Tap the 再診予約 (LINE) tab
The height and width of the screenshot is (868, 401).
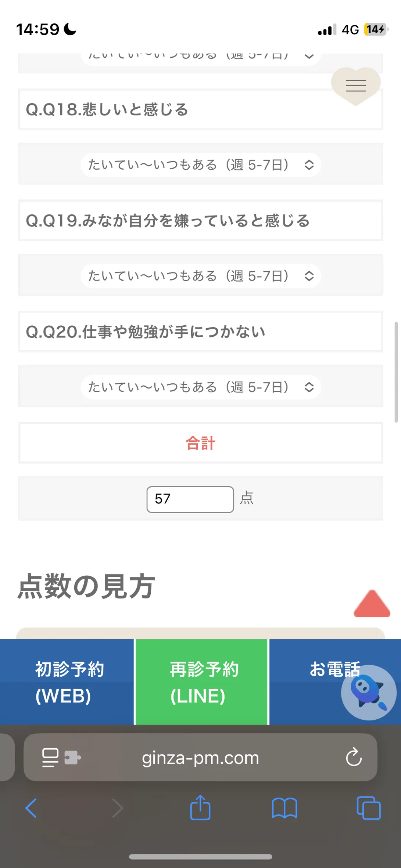click(201, 682)
